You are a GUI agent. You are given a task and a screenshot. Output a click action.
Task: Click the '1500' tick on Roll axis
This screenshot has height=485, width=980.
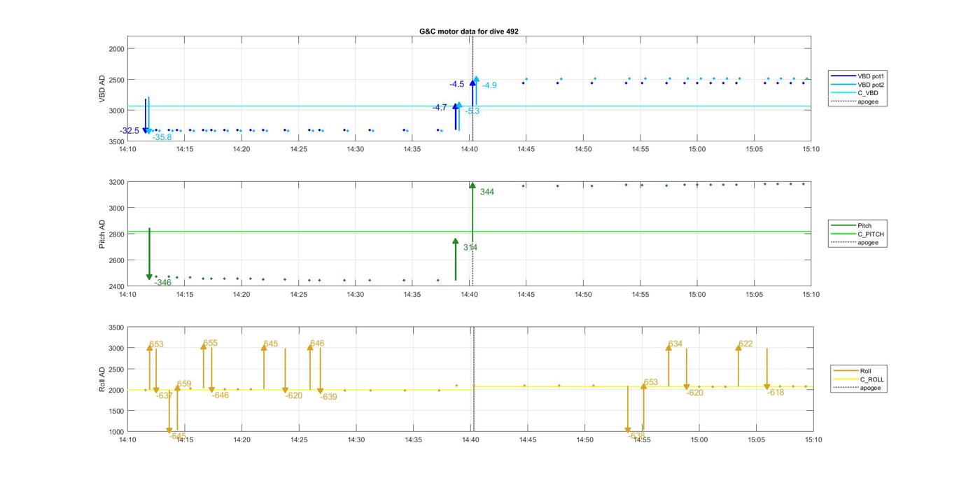click(115, 411)
